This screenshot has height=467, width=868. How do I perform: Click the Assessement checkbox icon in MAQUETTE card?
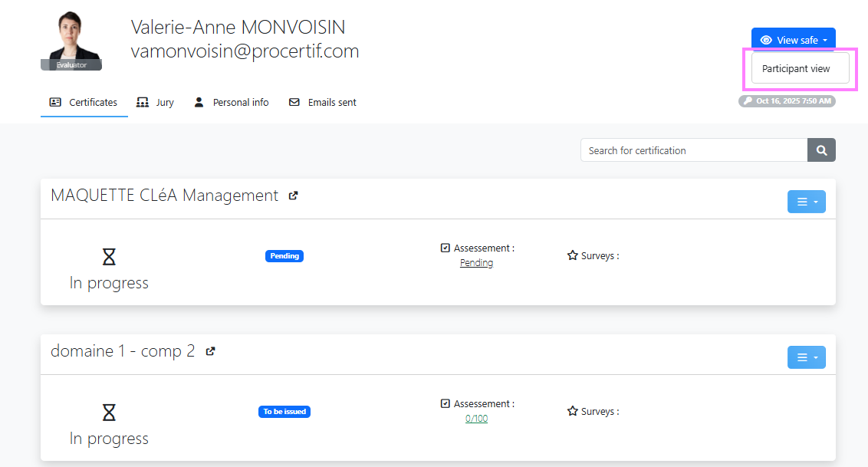446,248
